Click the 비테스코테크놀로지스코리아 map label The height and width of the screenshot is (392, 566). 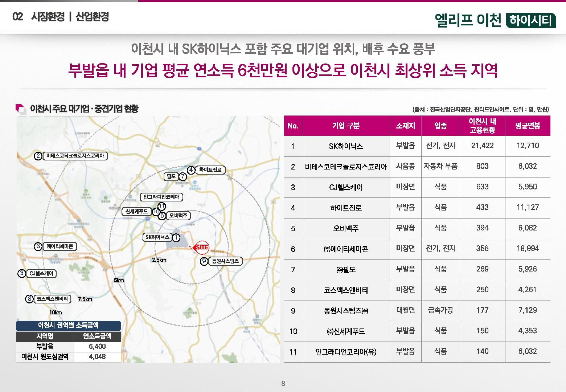pyautogui.click(x=75, y=156)
